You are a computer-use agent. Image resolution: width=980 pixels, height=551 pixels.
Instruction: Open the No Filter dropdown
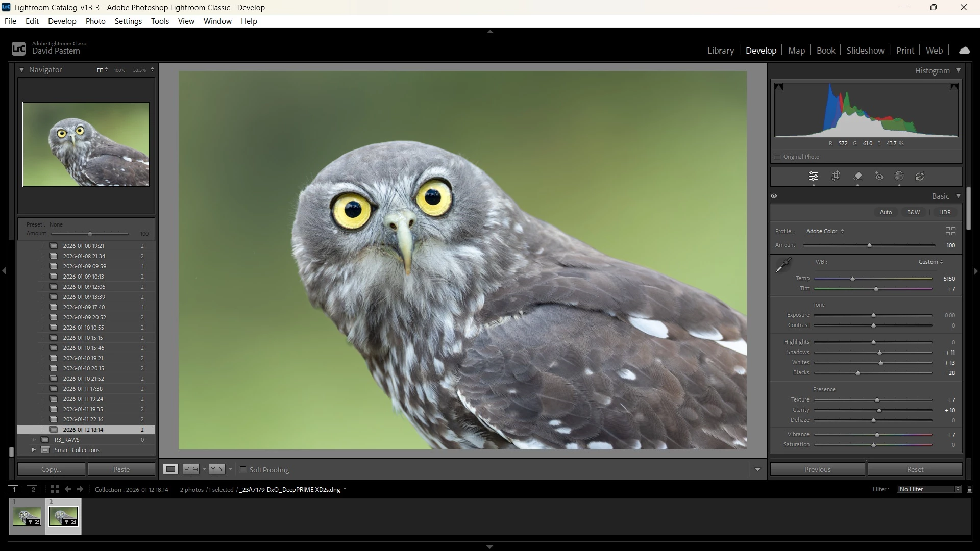coord(929,489)
